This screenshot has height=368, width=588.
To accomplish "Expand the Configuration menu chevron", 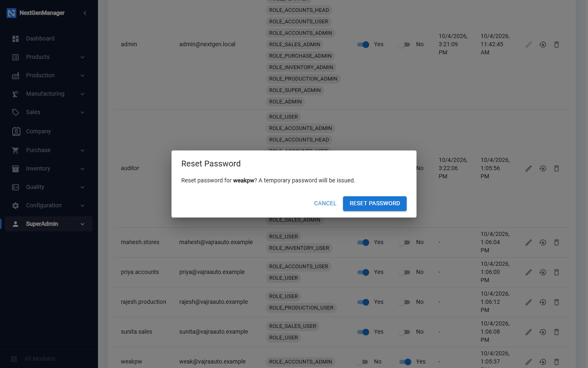I will pos(82,206).
